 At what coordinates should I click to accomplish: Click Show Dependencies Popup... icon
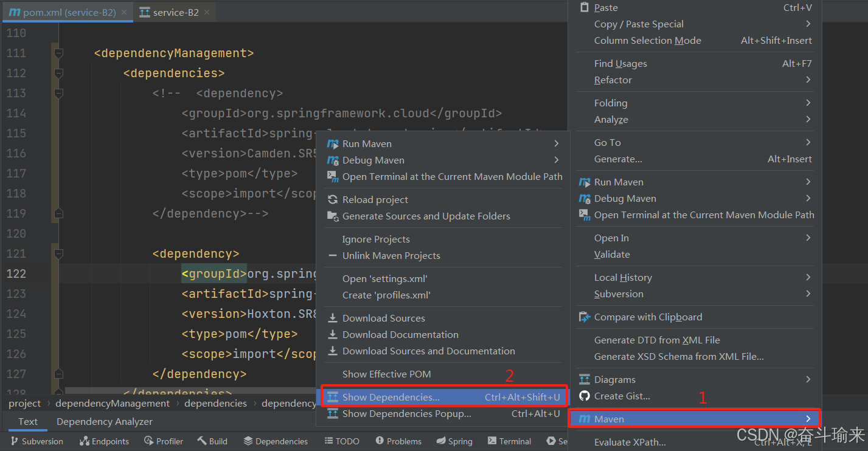[332, 414]
